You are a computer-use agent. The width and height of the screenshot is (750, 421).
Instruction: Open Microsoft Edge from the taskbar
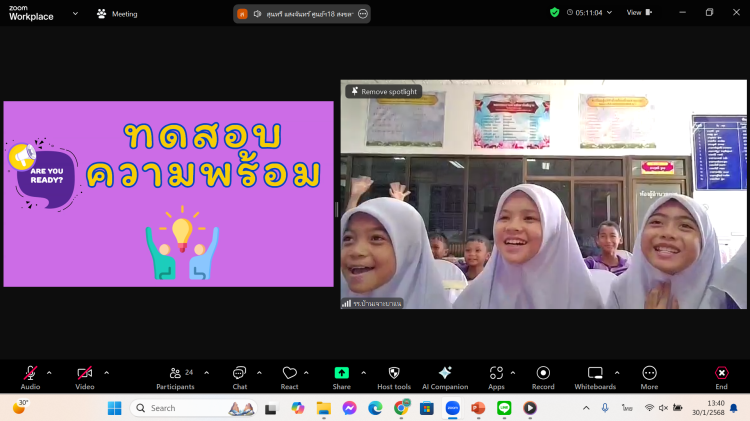[375, 408]
